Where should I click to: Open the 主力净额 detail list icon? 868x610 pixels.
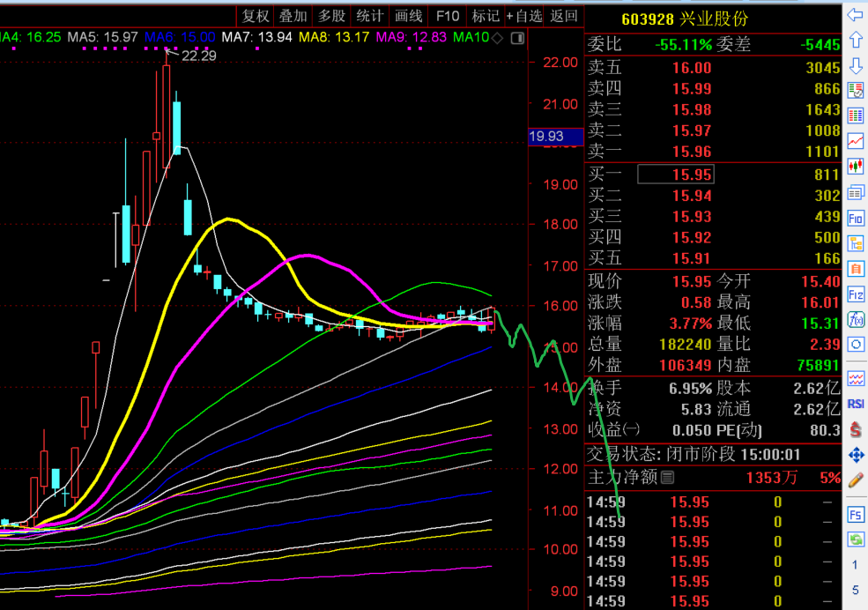(668, 477)
